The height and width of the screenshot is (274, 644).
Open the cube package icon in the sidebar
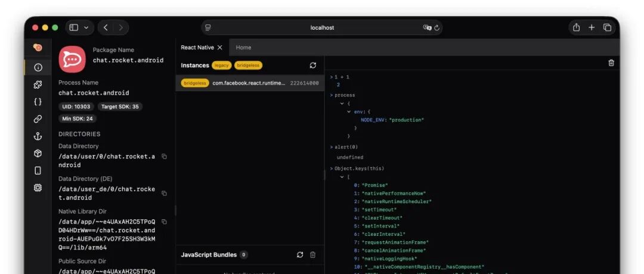point(38,154)
